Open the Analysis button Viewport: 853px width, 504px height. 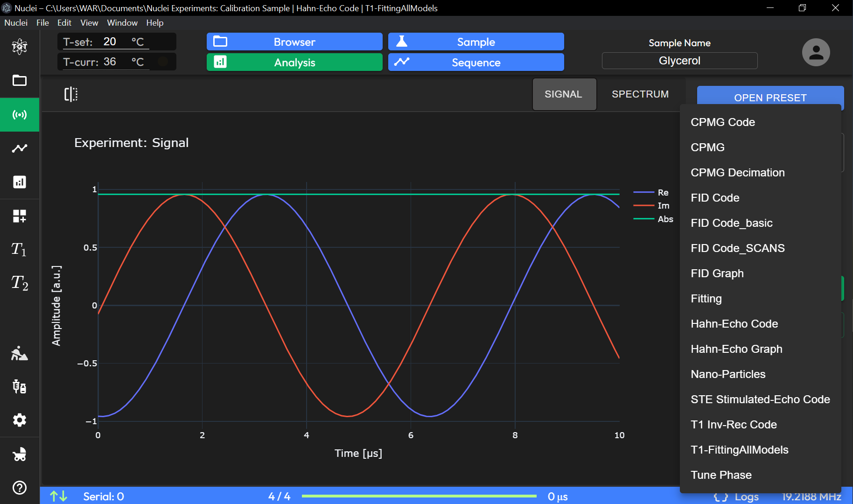[294, 62]
